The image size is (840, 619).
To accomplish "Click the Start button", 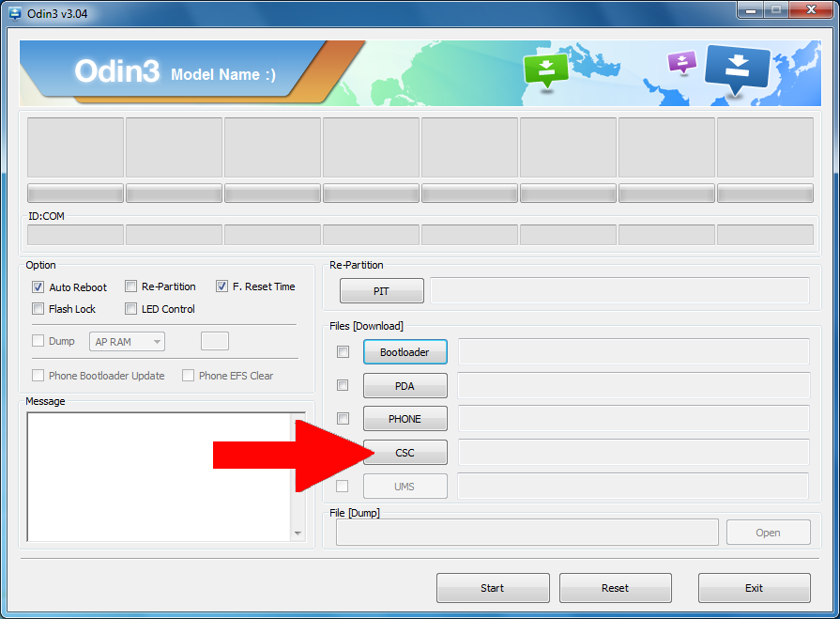I will click(x=493, y=588).
